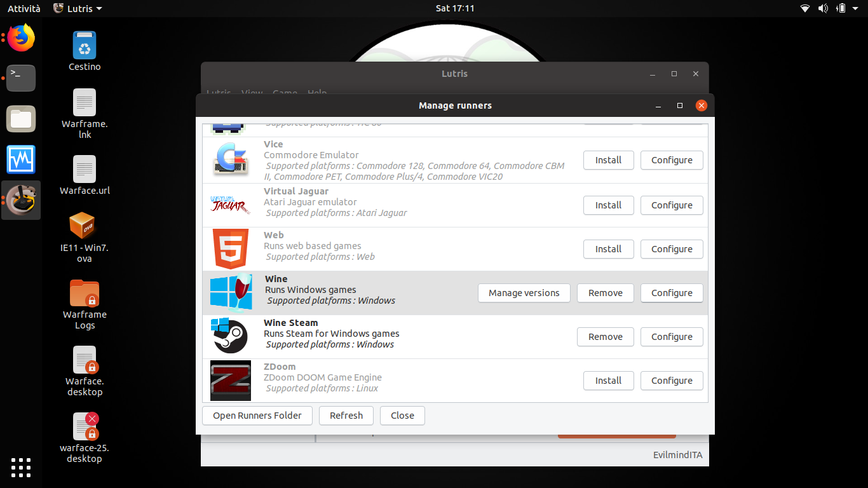Click the network status icon in the top bar
This screenshot has width=868, height=488.
(x=805, y=8)
